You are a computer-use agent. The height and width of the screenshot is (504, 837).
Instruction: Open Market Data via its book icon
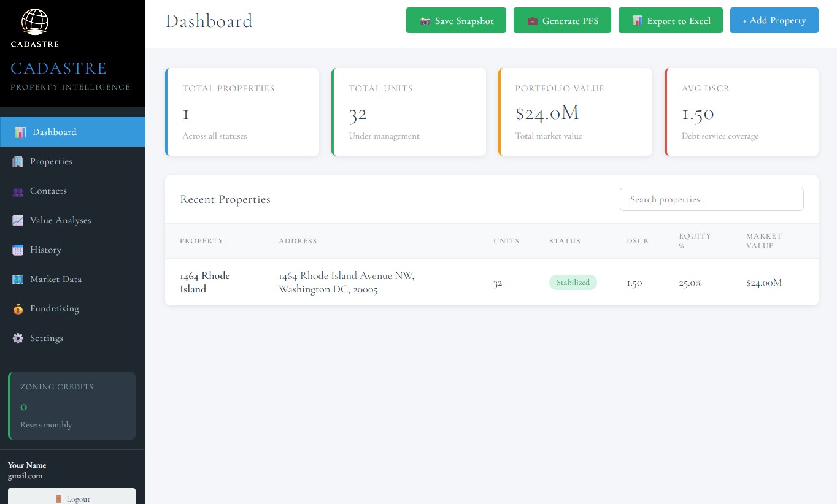tap(19, 279)
